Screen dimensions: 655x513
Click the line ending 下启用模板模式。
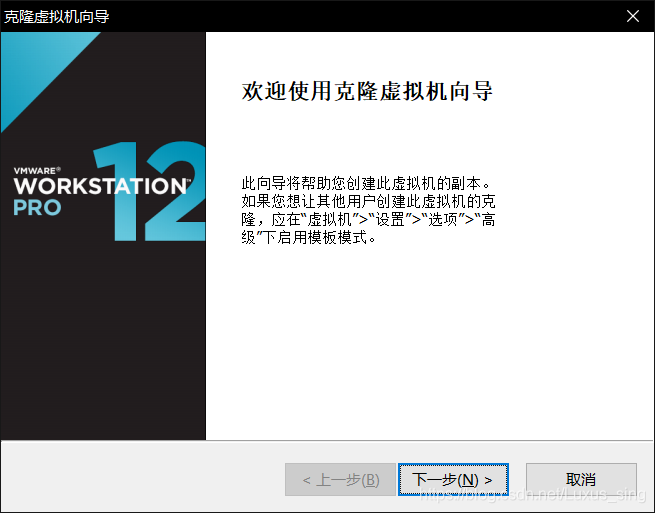tap(309, 237)
